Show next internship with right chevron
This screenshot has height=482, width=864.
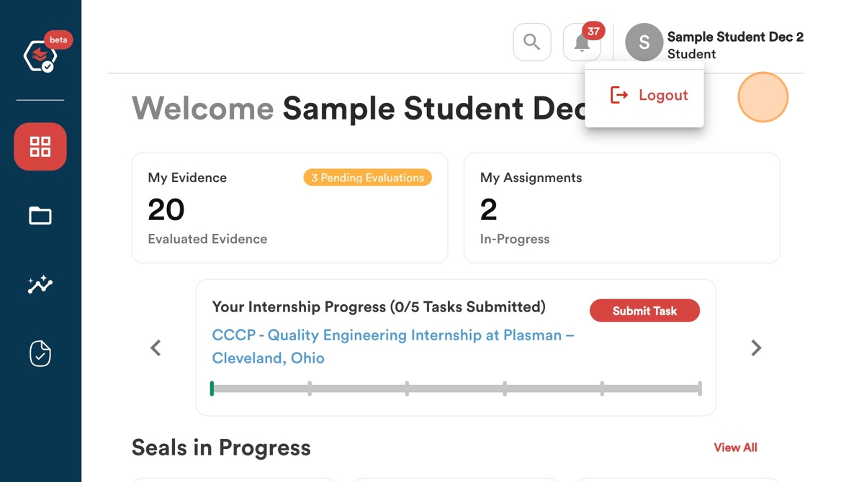pos(756,348)
